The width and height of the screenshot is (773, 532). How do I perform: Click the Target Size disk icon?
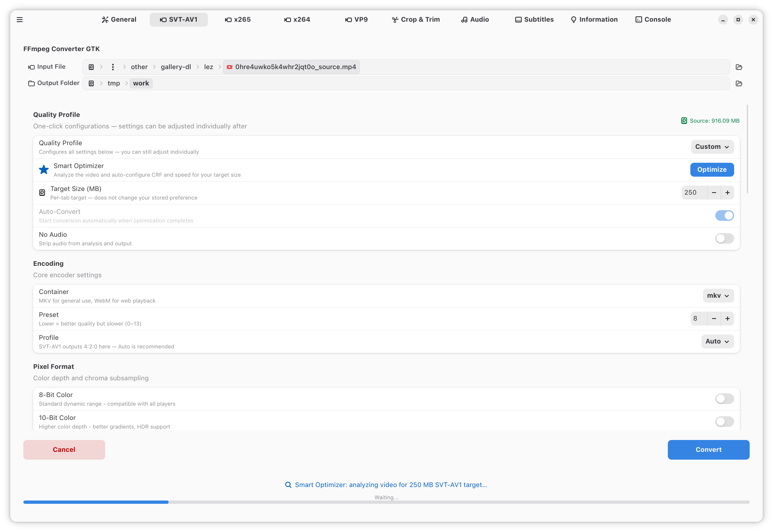(42, 193)
